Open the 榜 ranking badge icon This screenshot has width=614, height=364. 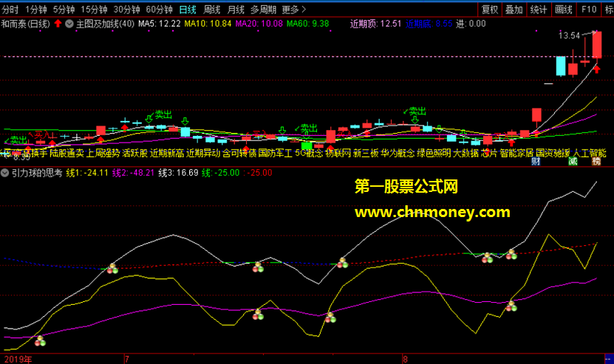[x=596, y=161]
